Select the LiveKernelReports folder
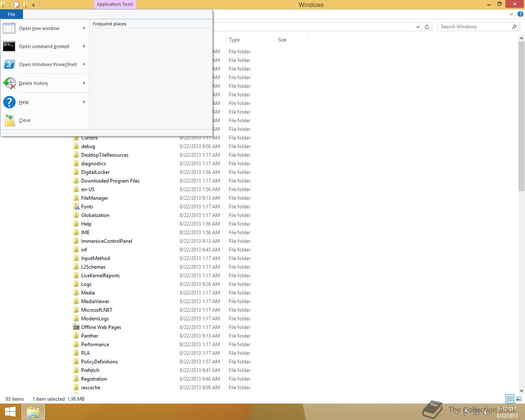 100,276
